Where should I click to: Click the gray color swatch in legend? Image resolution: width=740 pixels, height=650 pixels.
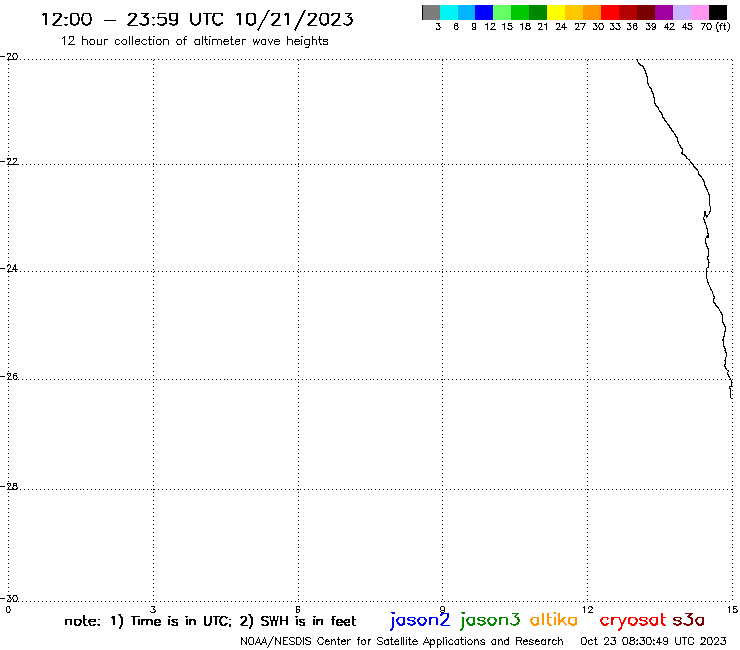point(431,12)
